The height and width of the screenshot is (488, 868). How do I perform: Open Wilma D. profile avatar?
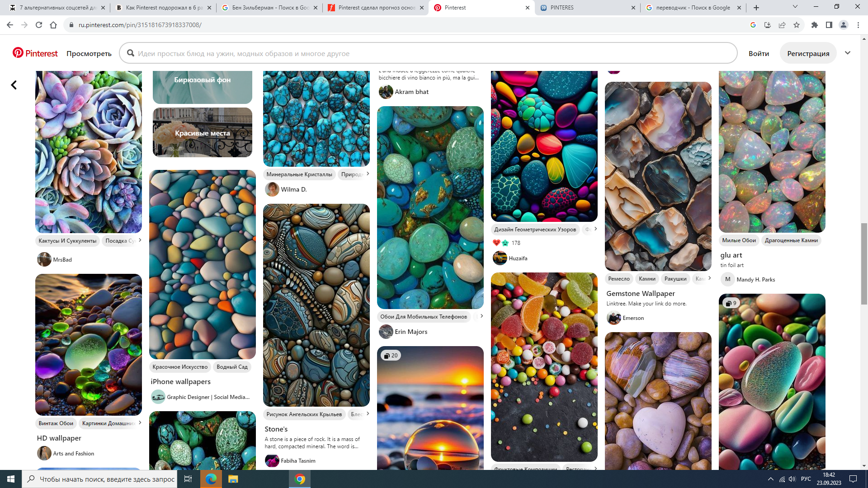pos(272,189)
